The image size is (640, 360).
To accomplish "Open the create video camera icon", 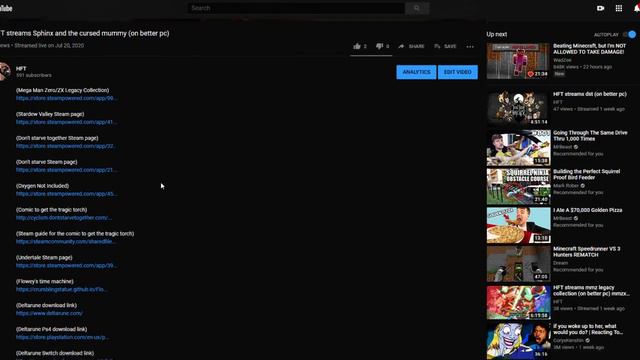I will pyautogui.click(x=600, y=8).
